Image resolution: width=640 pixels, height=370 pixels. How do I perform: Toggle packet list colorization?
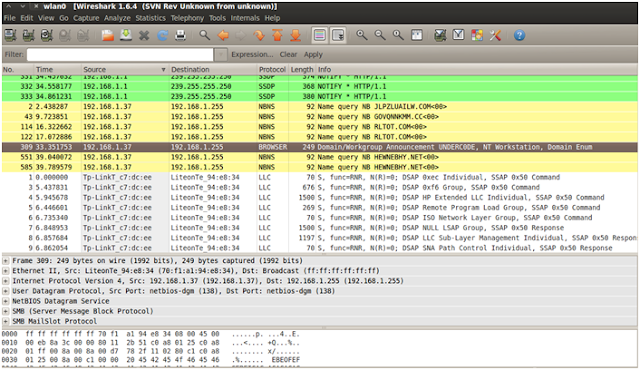320,35
